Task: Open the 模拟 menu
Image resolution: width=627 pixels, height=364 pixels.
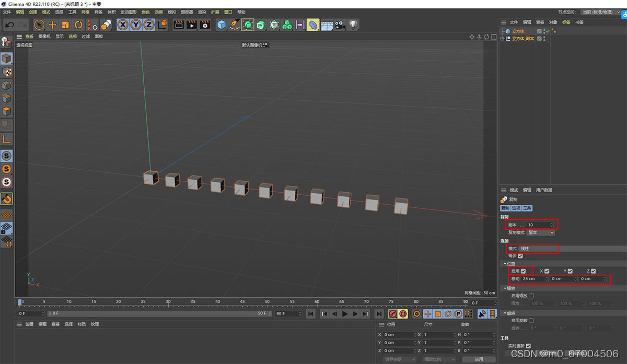Action: (x=172, y=11)
